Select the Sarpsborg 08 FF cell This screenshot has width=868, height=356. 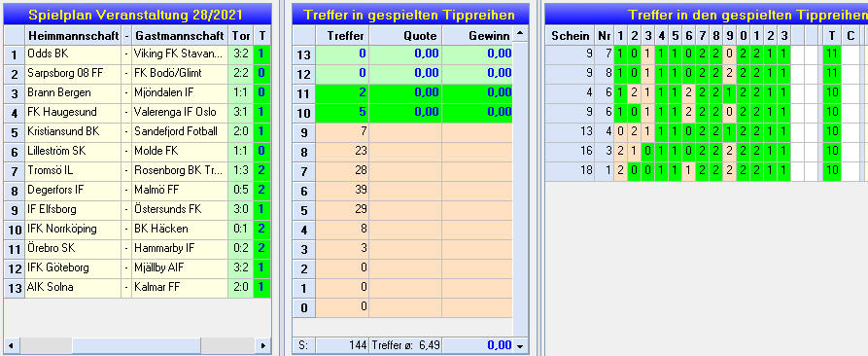pyautogui.click(x=73, y=73)
